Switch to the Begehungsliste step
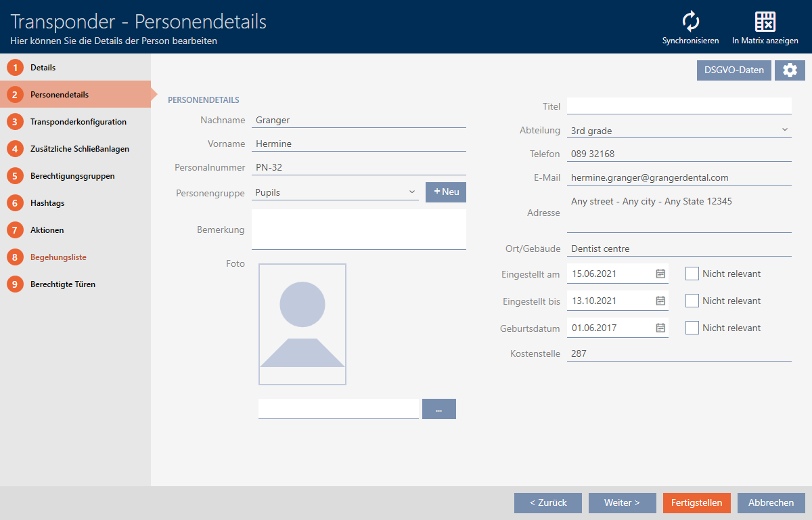This screenshot has height=520, width=812. [58, 257]
